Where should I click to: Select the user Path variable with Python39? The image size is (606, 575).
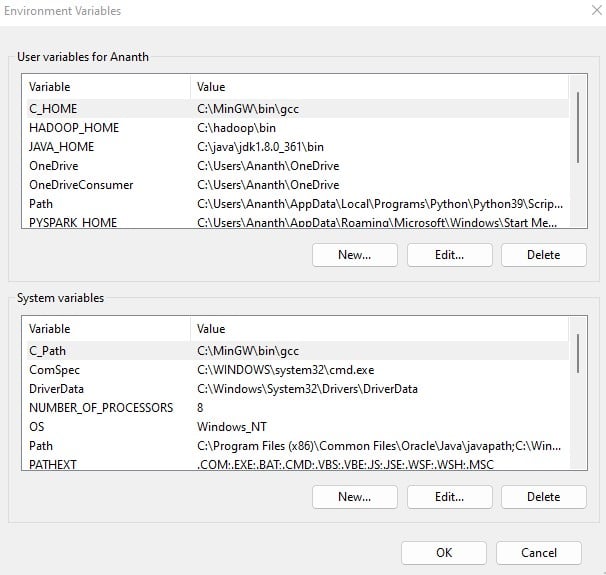[298, 203]
